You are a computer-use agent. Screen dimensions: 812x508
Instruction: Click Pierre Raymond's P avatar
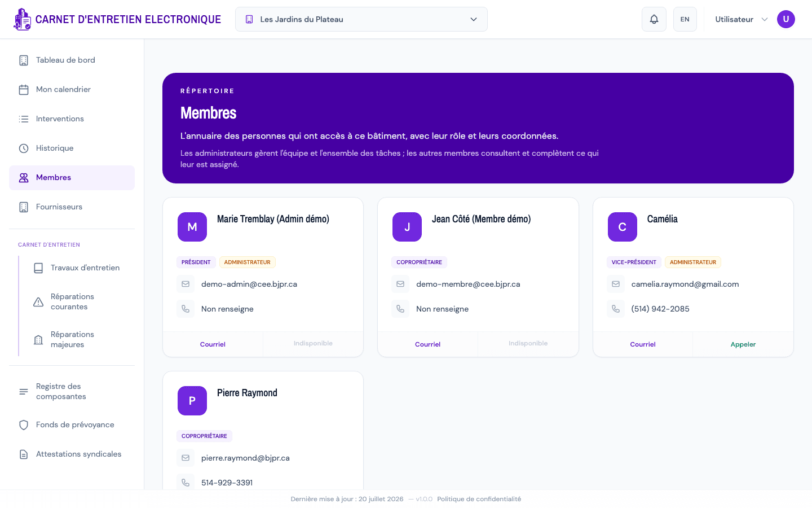[192, 401]
